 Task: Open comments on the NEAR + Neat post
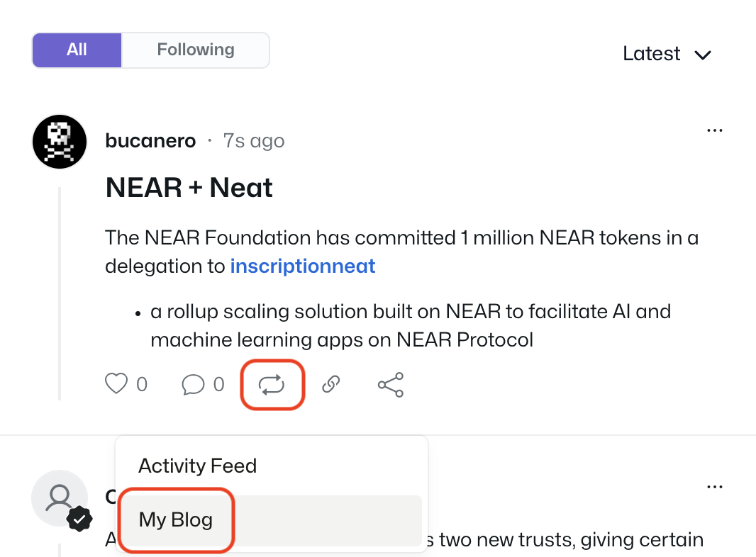(193, 384)
